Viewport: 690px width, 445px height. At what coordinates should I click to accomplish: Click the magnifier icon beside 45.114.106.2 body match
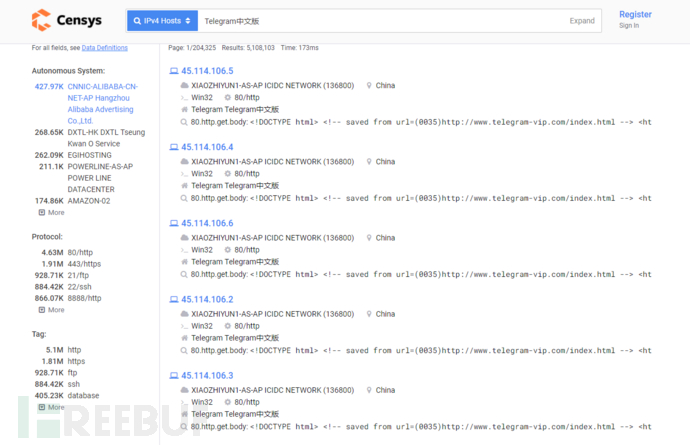[x=184, y=350]
